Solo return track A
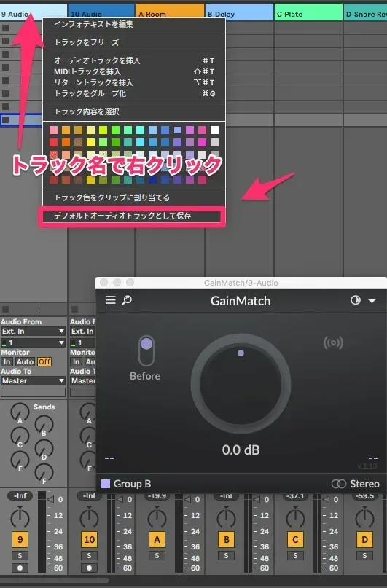 157,556
